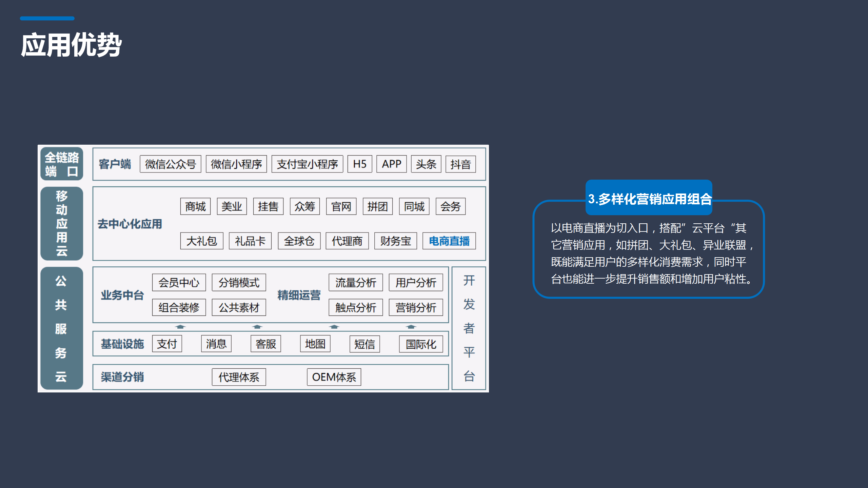The width and height of the screenshot is (868, 488).
Task: Select the 分销模式 box
Action: point(239,282)
